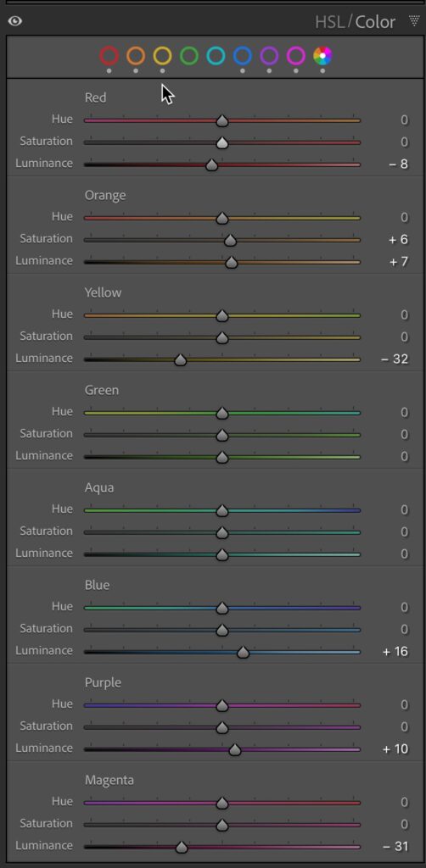Click the Magenta Luminance value -31
Image resolution: width=426 pixels, height=868 pixels.
click(395, 847)
